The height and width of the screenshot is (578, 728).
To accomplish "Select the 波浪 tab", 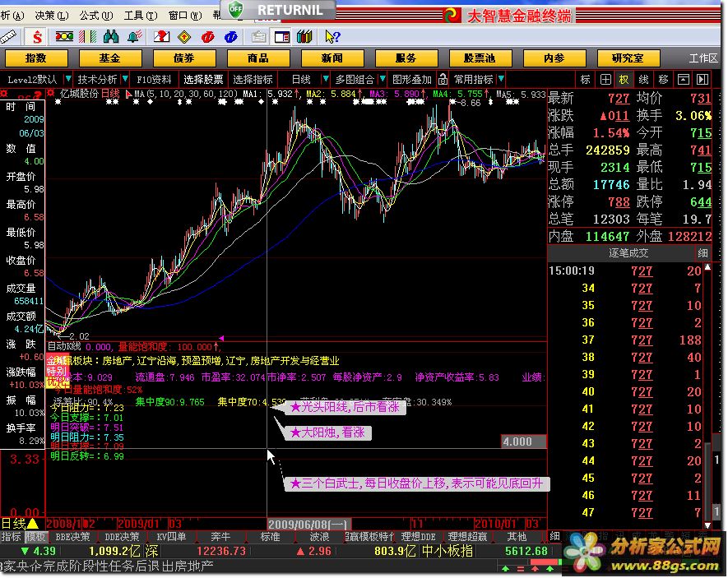I will coord(319,537).
